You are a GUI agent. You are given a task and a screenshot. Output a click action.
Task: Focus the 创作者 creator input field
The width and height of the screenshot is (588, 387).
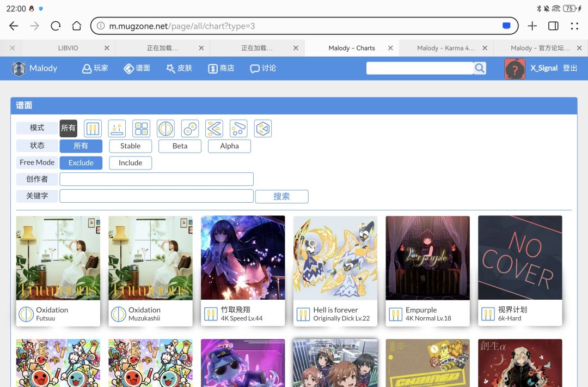[156, 179]
